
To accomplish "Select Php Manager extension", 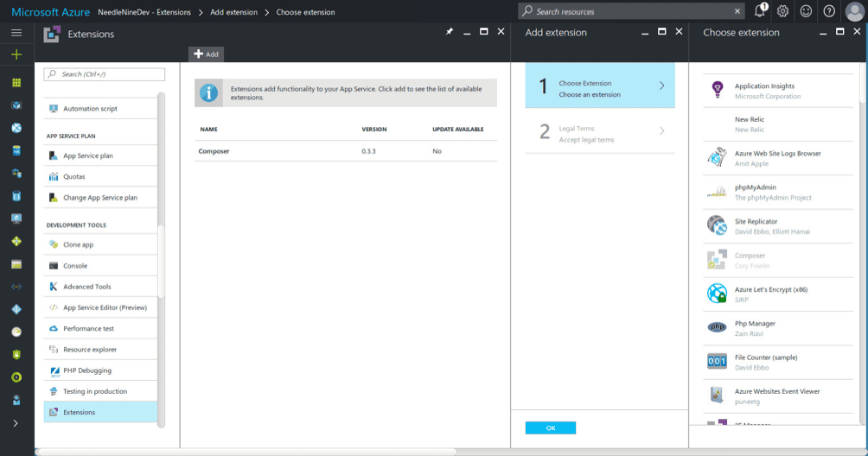I will click(778, 328).
